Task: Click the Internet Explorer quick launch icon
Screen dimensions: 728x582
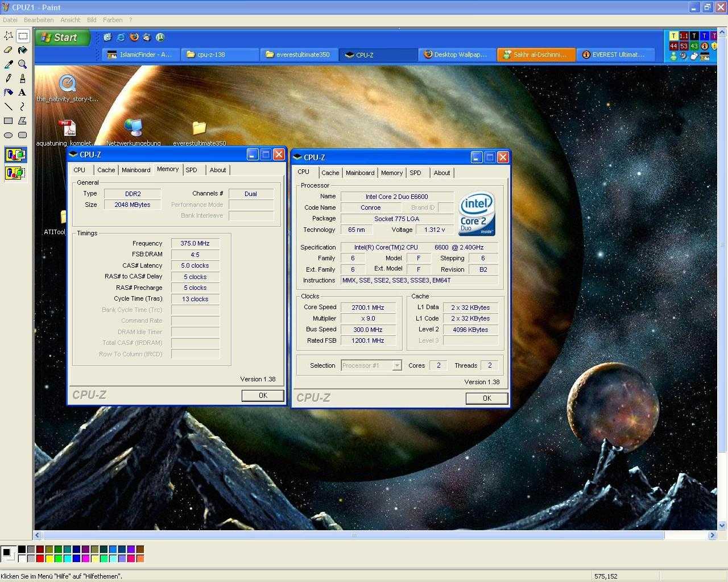Action: 121,37
